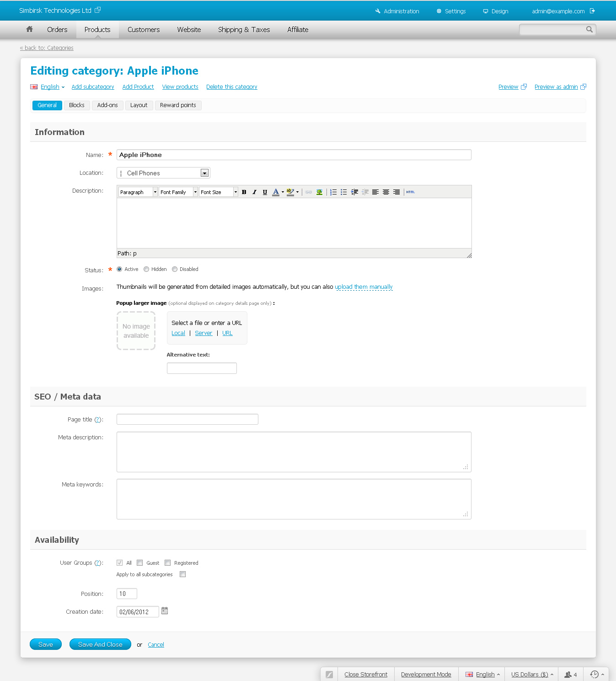Expand highlight color dropdown arrow
Screen dimensions: 616x681
tap(297, 192)
